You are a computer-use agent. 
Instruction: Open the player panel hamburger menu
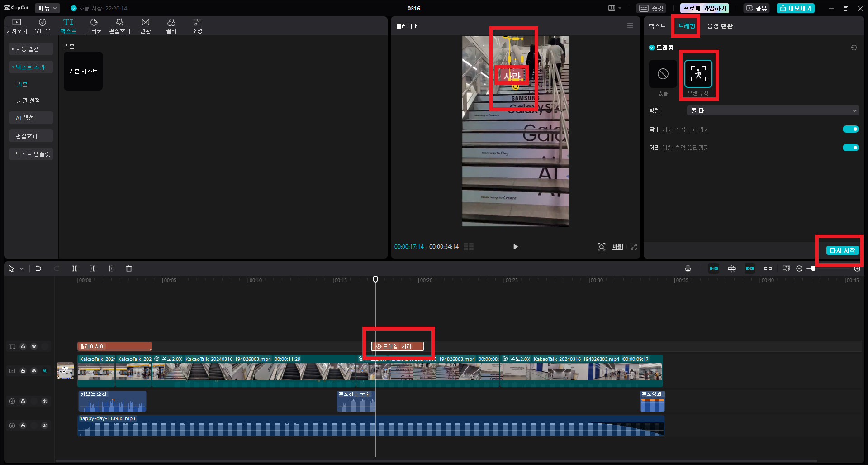(x=630, y=26)
